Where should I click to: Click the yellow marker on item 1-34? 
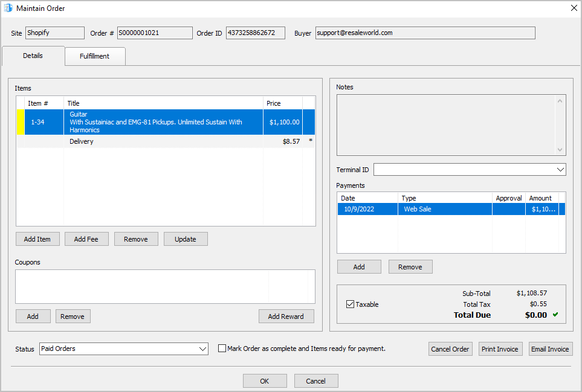(x=21, y=122)
